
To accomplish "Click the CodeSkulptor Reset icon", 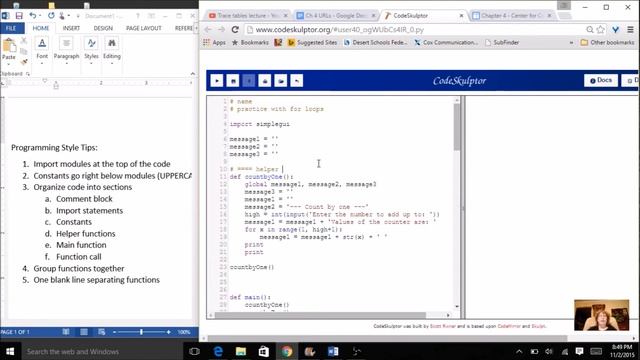I will pos(297,81).
